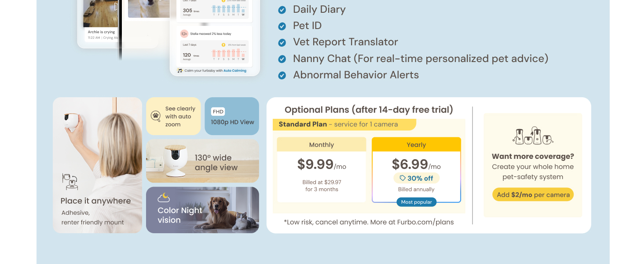Select the Yearly plan tab

pos(416,145)
